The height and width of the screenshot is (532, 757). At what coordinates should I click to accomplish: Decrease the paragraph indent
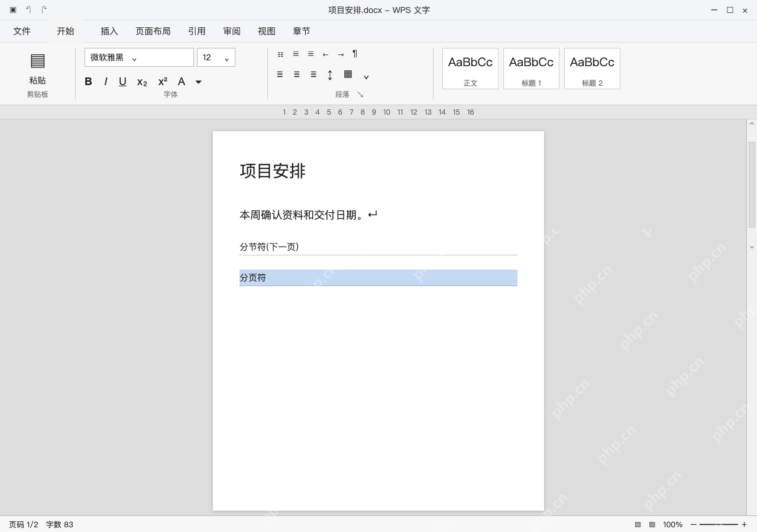[x=325, y=54]
